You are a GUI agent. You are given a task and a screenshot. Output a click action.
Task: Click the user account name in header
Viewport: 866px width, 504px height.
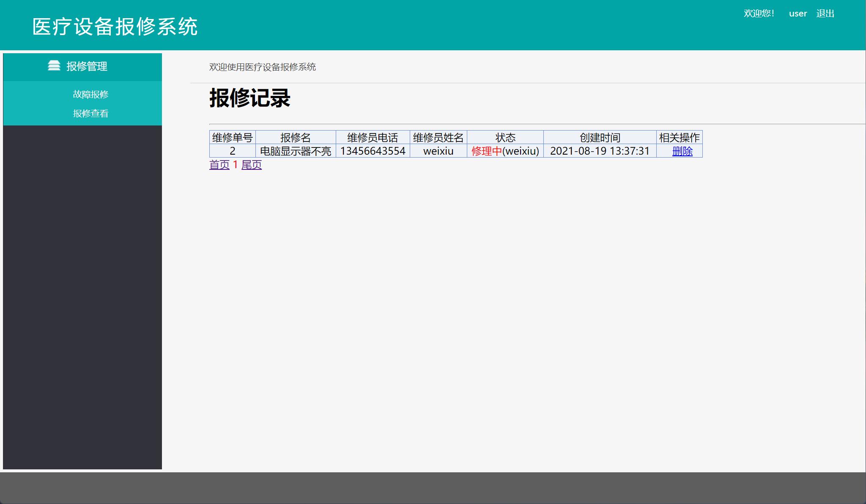coord(797,13)
